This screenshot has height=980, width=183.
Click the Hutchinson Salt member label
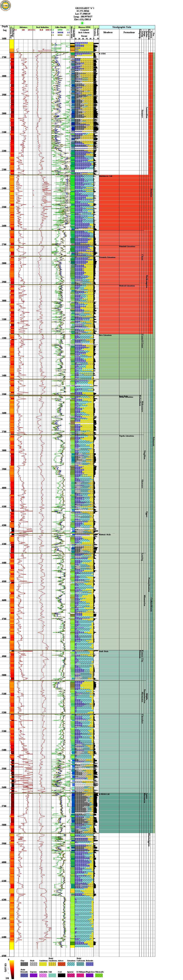point(106,176)
